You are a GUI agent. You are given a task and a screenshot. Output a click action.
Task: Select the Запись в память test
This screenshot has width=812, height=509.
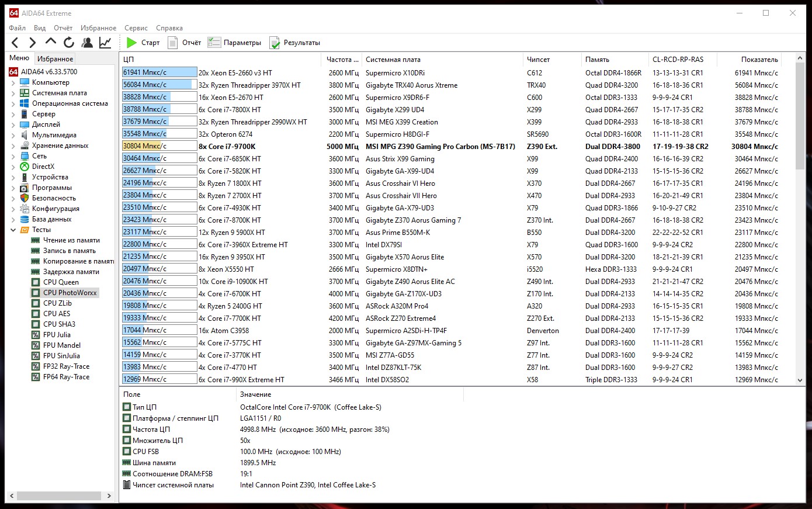click(x=70, y=251)
